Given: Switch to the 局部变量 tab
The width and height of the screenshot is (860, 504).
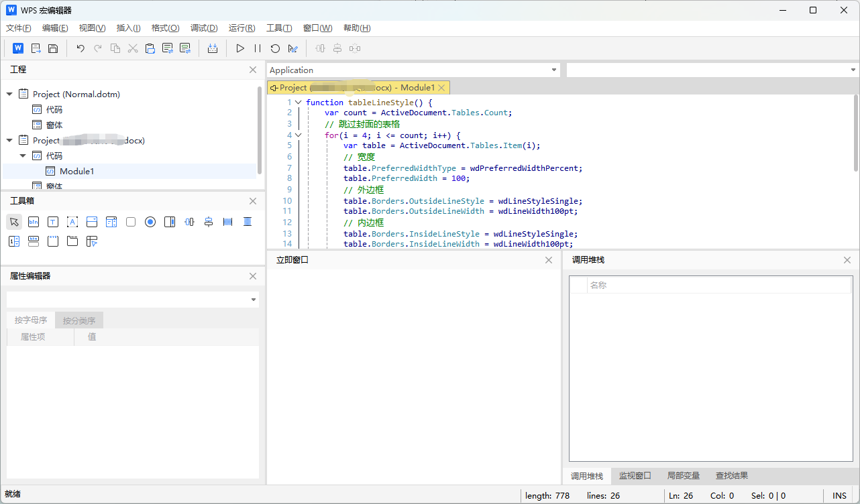Looking at the screenshot, I should [683, 476].
